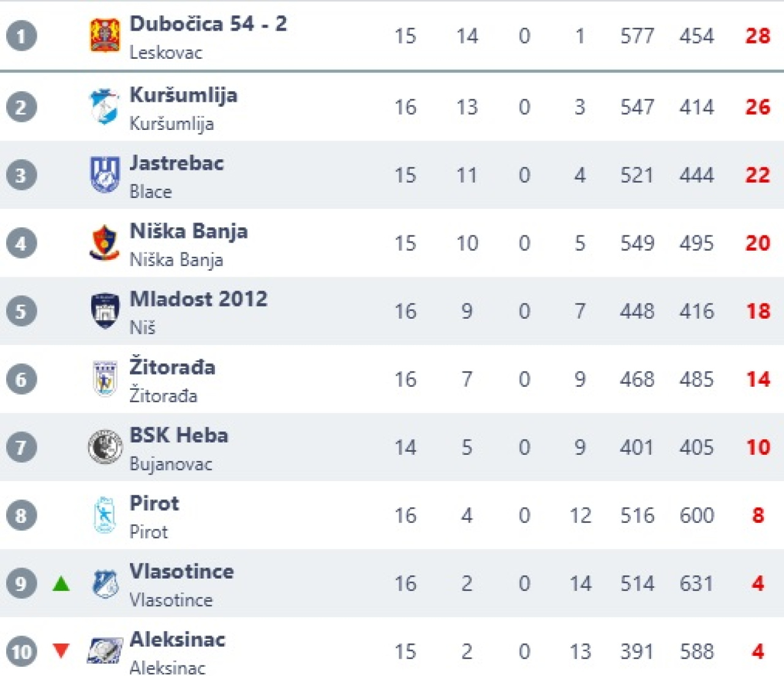Select the rank 7 position badge

21,447
